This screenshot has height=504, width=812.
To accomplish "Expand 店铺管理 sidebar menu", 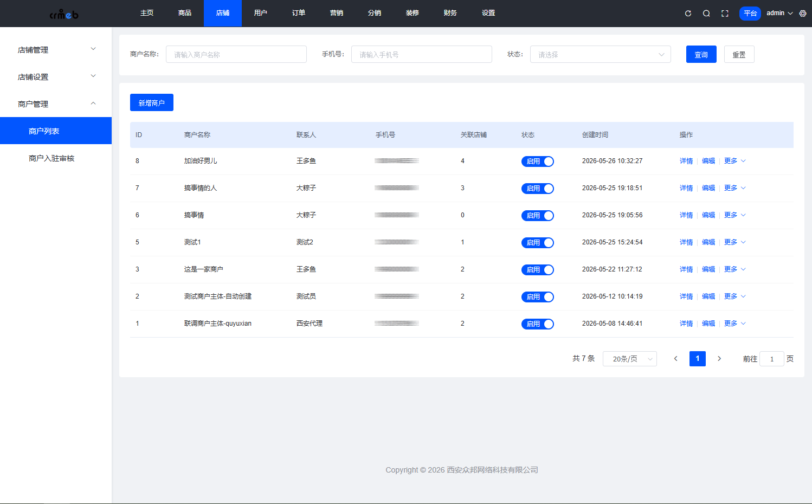I will point(56,50).
